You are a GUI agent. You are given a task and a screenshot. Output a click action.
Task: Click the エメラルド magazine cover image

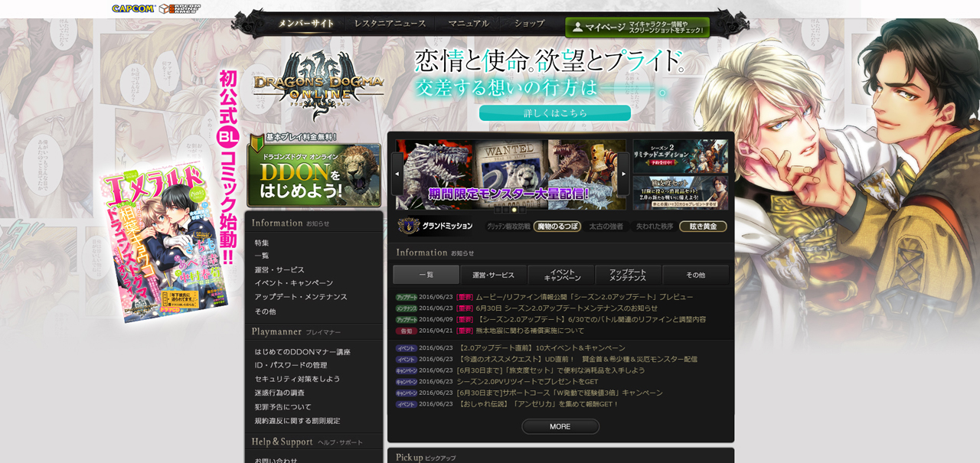(164, 242)
